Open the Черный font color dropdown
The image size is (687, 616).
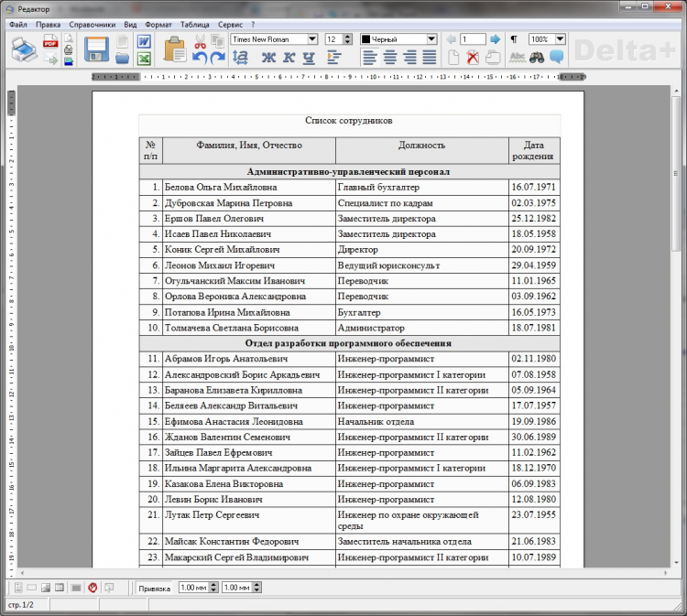point(431,39)
